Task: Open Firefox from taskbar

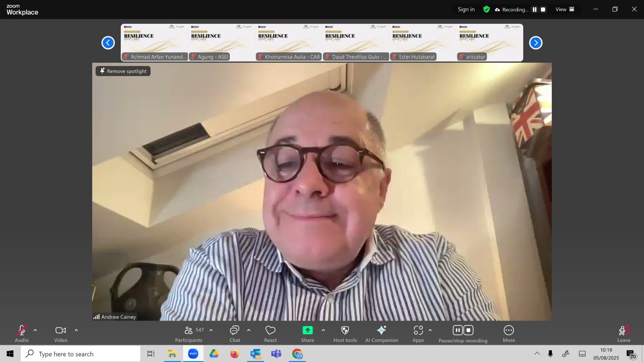Action: click(235, 354)
